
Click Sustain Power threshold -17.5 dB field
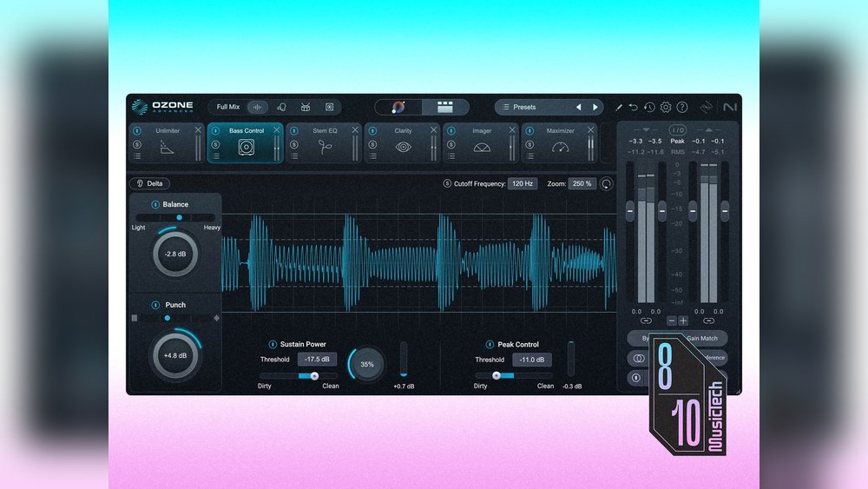[317, 360]
